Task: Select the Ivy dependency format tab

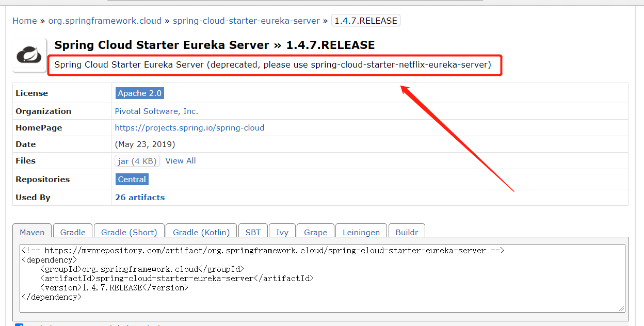Action: point(282,232)
